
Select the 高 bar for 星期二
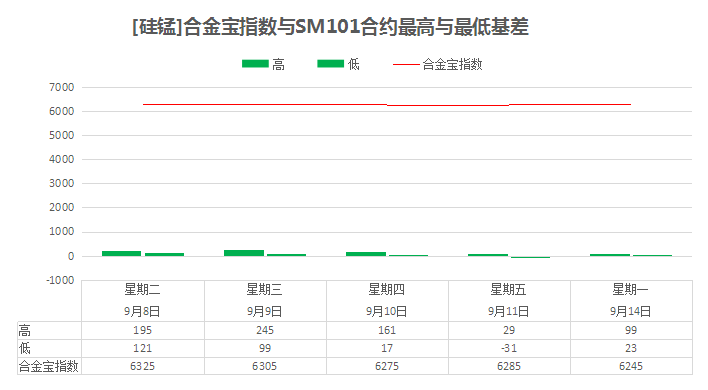[x=121, y=254]
